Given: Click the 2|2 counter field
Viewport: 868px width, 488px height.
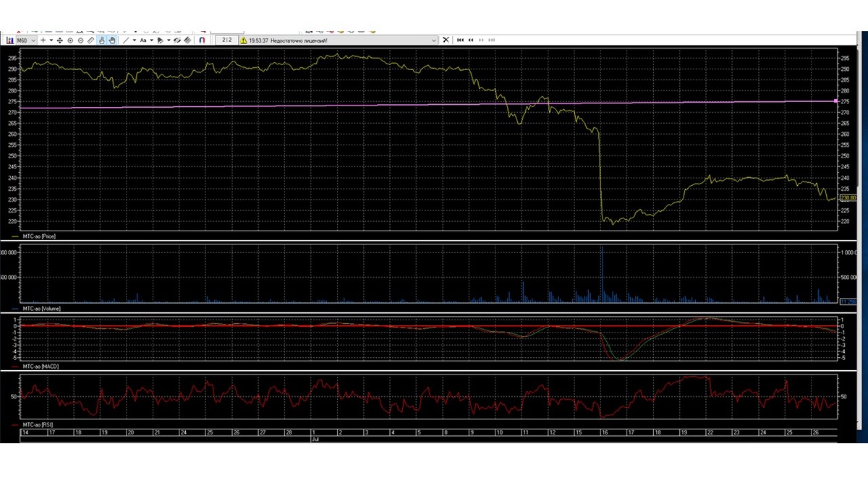Looking at the screenshot, I should [x=227, y=40].
